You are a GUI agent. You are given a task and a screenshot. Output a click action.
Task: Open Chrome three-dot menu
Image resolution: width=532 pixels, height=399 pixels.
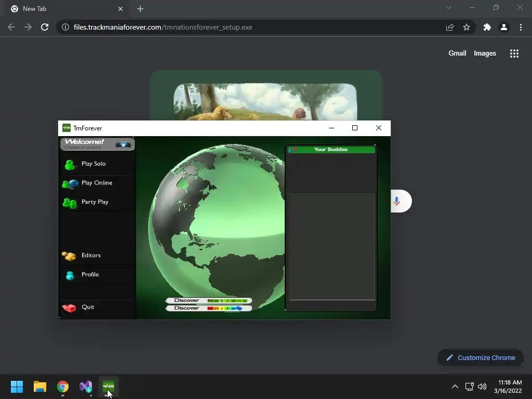[521, 27]
